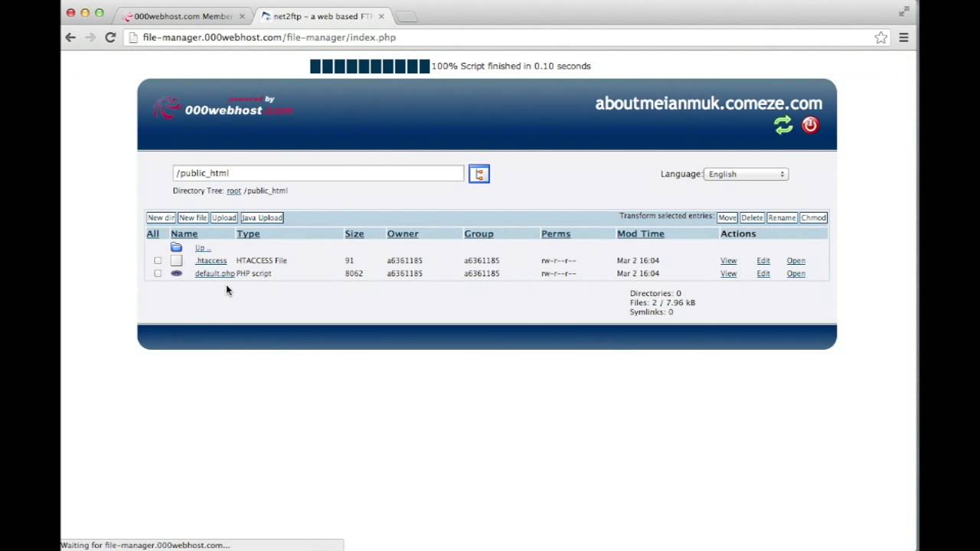The image size is (980, 551).
Task: Click the browser back arrow
Action: [x=70, y=37]
